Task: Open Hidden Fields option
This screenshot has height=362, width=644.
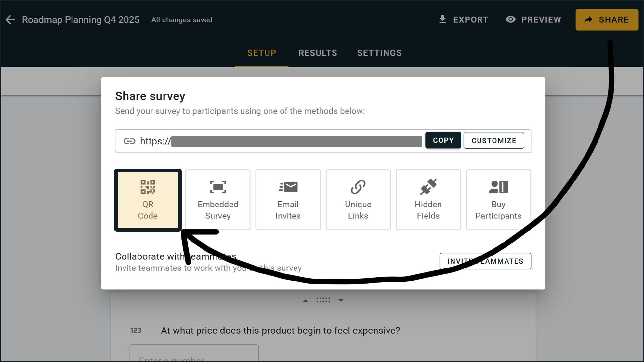Action: point(428,200)
